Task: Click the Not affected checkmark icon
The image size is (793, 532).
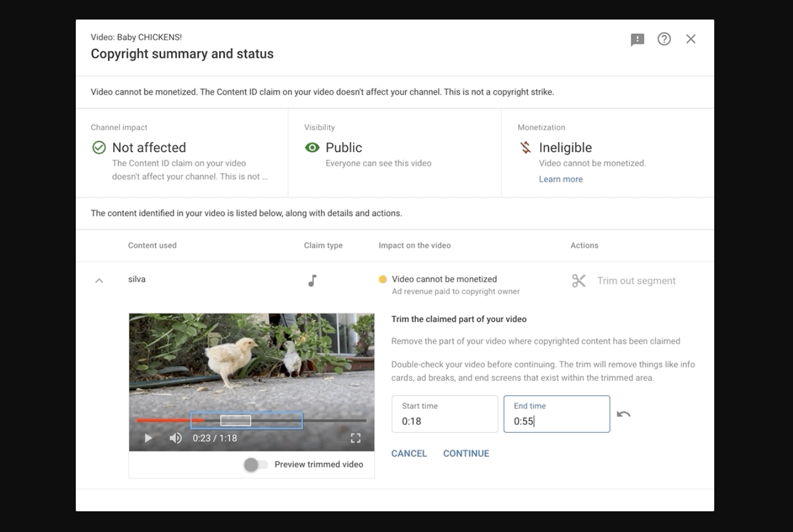Action: (x=99, y=147)
